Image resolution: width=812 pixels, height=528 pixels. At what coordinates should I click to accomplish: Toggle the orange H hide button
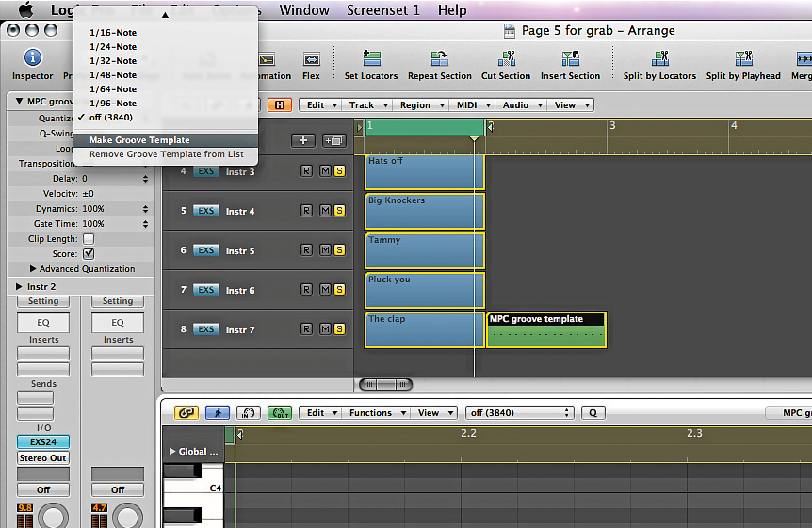280,105
